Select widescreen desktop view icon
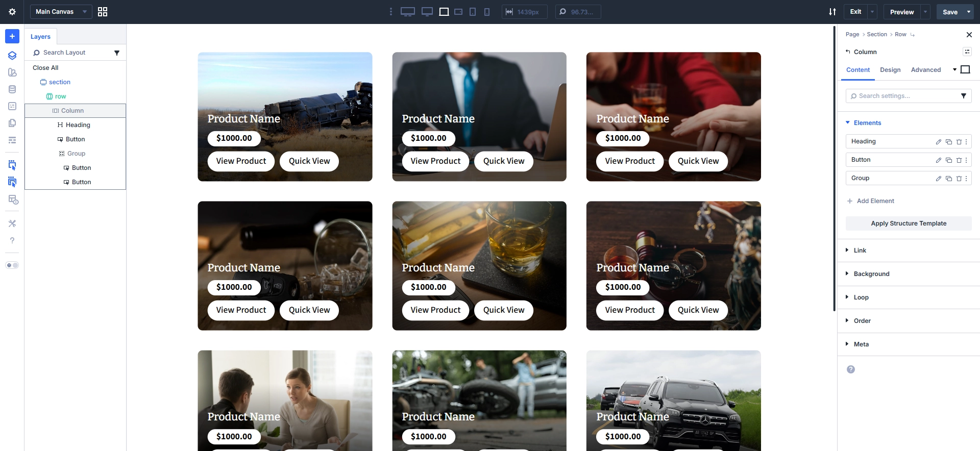Screen dimensions: 980x451 pos(408,12)
